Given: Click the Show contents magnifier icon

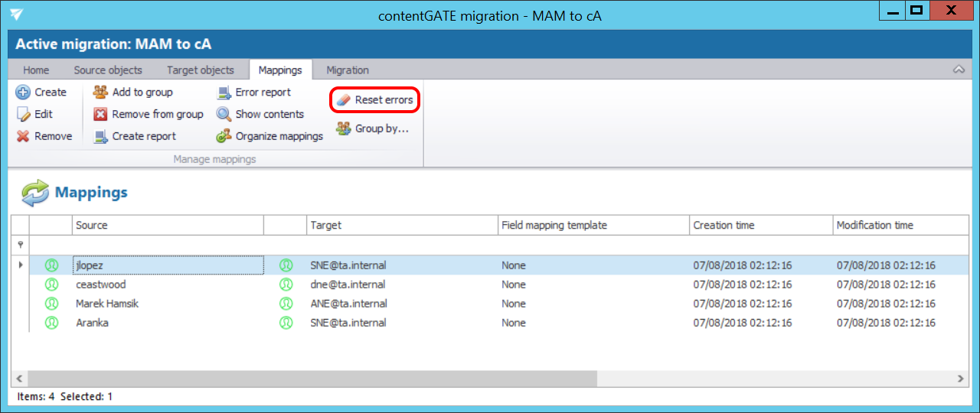Looking at the screenshot, I should point(224,115).
